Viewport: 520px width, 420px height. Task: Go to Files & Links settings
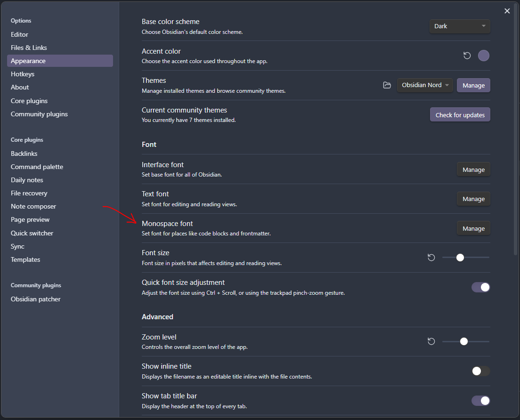[x=60, y=48]
